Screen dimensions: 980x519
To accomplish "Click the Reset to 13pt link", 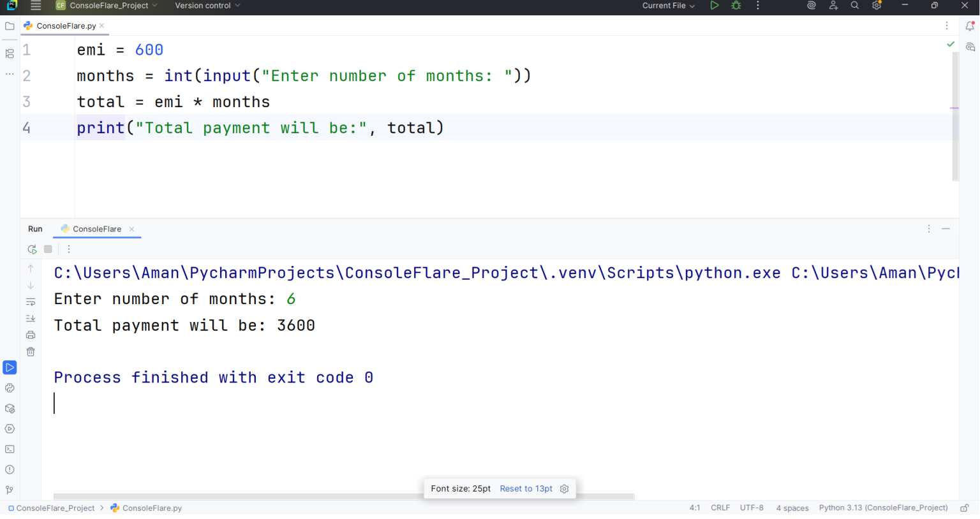I will point(526,488).
